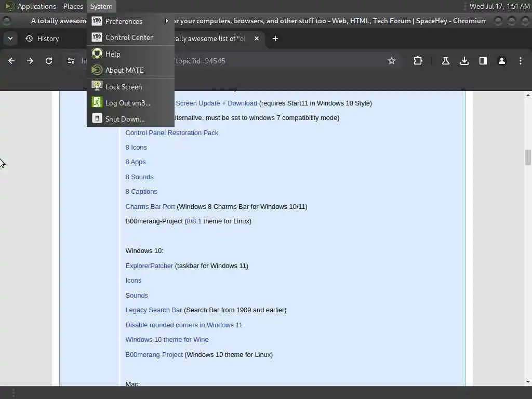Open Chromium Labs flask icon
This screenshot has height=399, width=532.
click(445, 61)
